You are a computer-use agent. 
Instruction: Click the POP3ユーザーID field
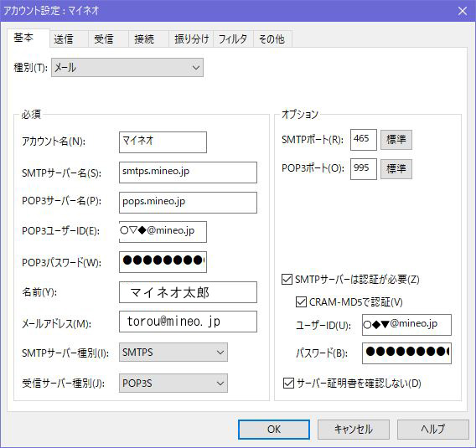163,232
